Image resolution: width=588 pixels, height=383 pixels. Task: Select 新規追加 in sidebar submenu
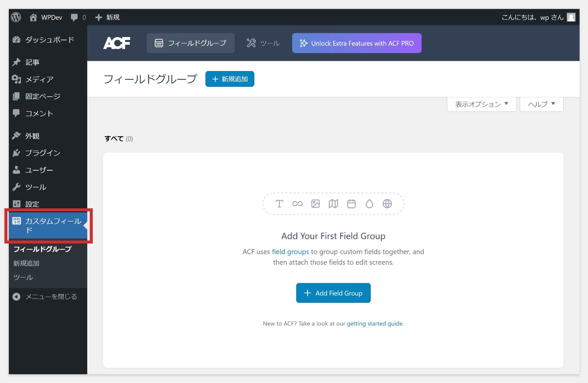point(26,263)
